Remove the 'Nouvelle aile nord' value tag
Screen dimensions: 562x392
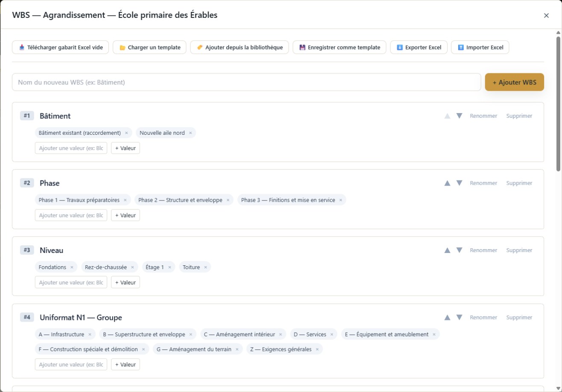point(190,133)
